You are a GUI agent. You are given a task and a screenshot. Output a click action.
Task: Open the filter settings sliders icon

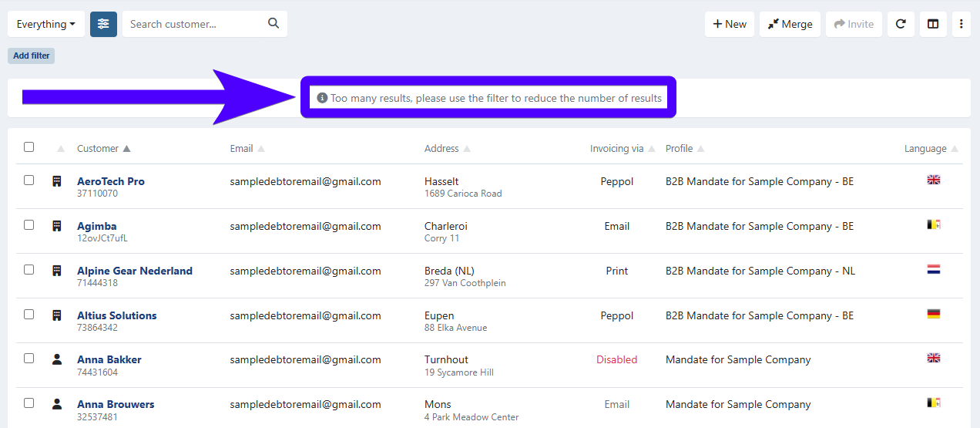pos(103,24)
